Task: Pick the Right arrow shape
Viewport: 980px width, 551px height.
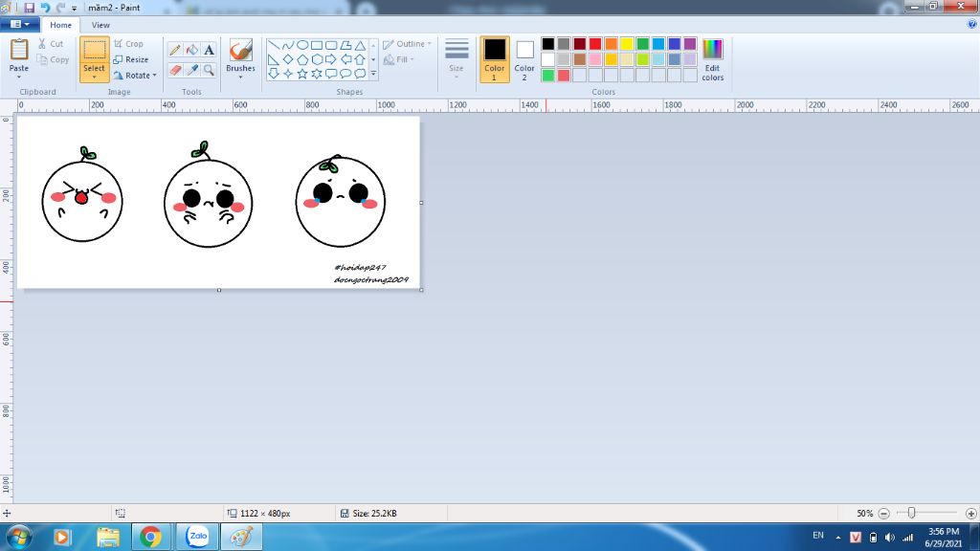Action: click(x=331, y=59)
